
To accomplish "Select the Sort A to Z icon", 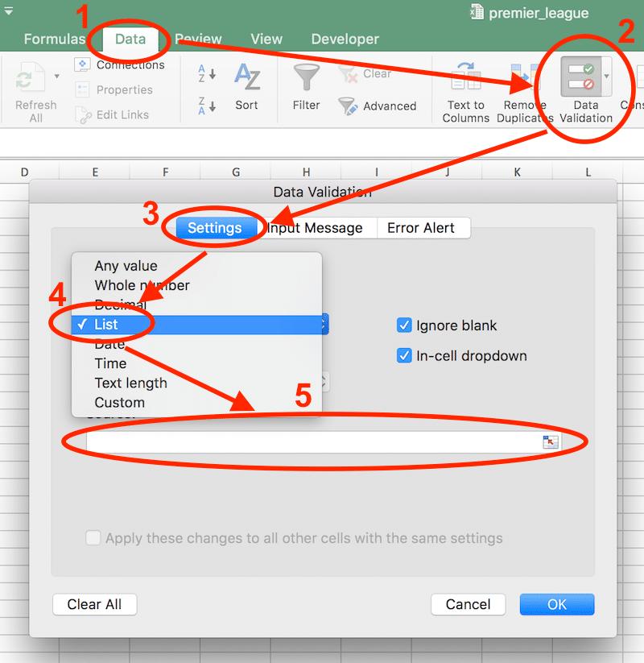I will click(x=207, y=73).
